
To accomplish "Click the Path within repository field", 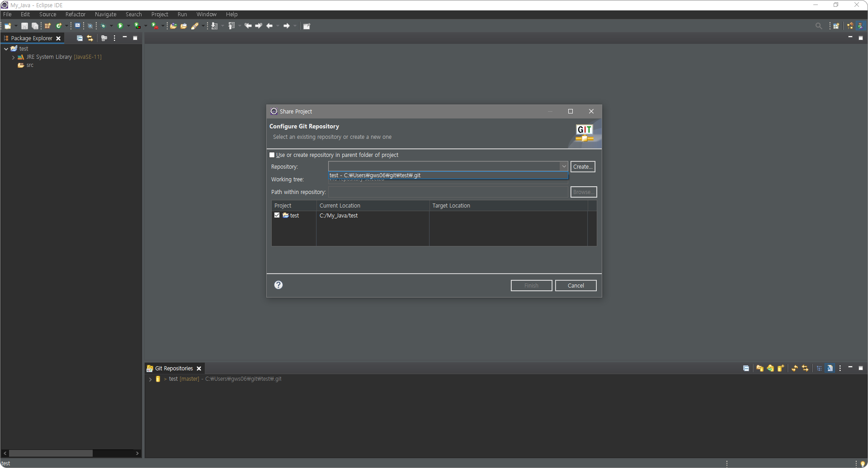I will pyautogui.click(x=448, y=192).
